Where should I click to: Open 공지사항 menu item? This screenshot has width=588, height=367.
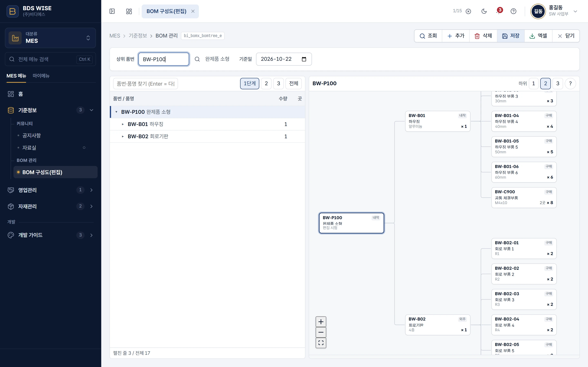coord(32,135)
